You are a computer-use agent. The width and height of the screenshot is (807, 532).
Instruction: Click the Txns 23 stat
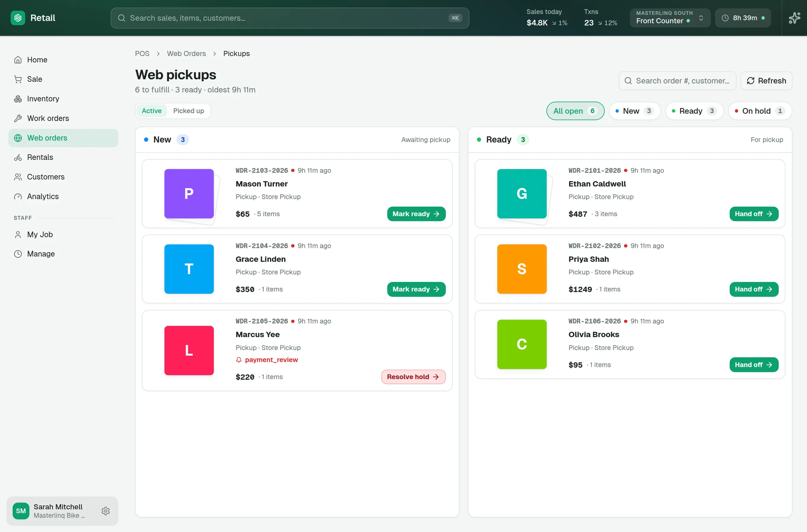600,17
